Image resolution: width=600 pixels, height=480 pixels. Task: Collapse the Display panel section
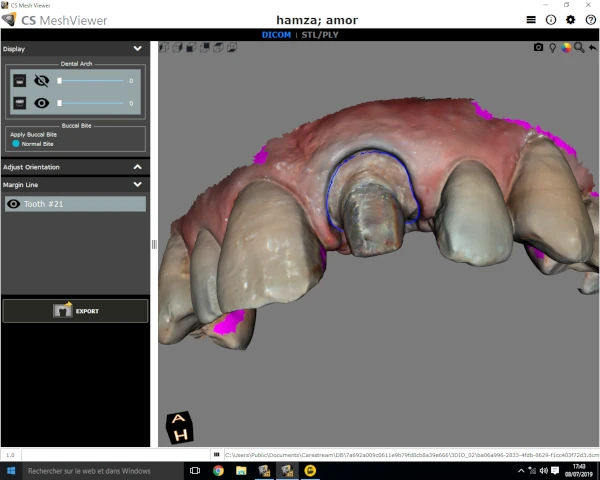[138, 48]
